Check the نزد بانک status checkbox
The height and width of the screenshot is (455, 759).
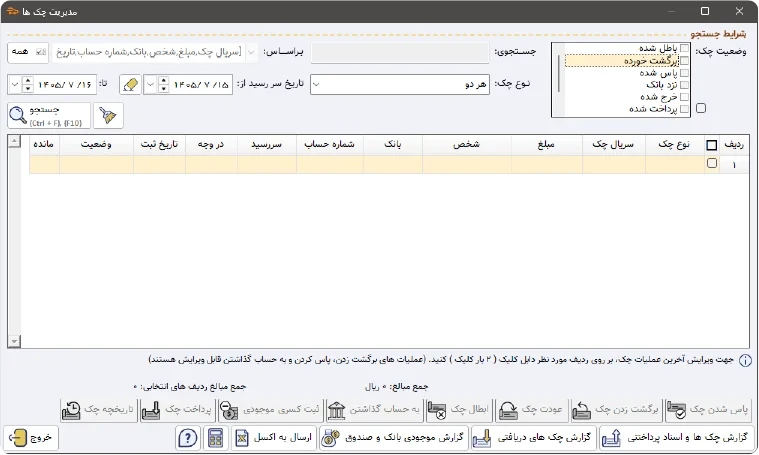[x=684, y=85]
